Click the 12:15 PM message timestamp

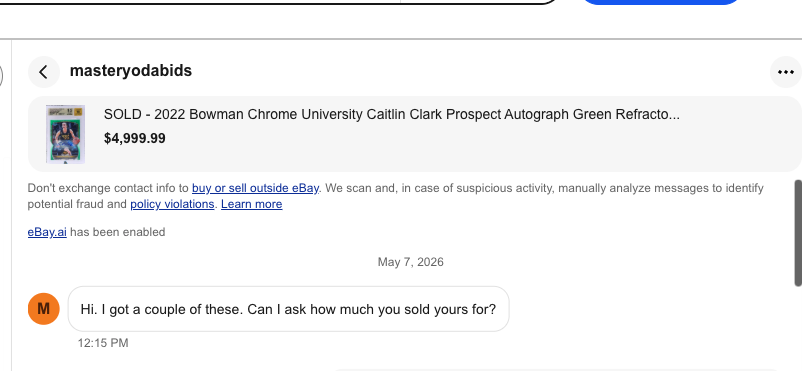click(x=103, y=343)
